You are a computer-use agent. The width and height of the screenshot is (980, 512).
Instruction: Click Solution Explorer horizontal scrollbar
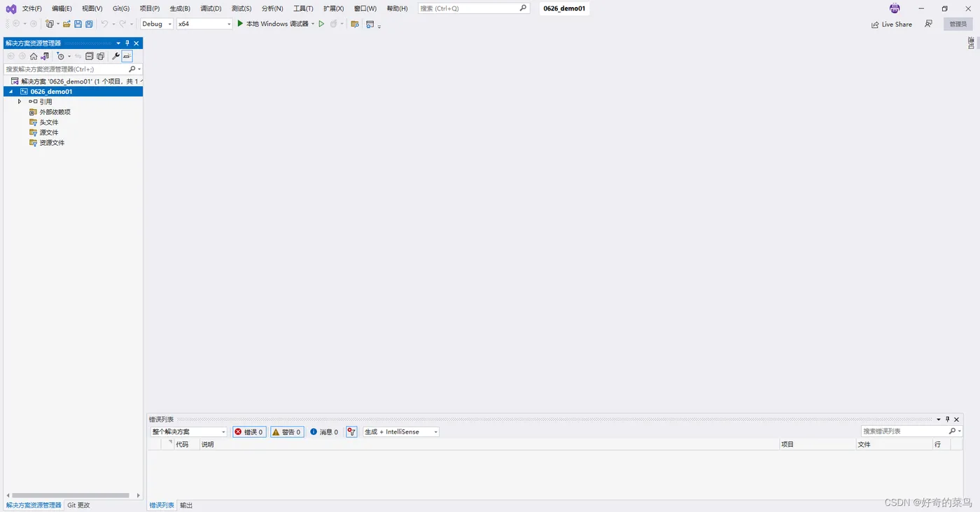(71, 495)
